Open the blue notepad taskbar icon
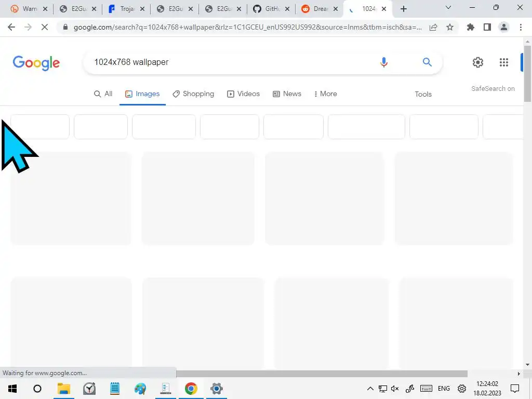 point(115,389)
